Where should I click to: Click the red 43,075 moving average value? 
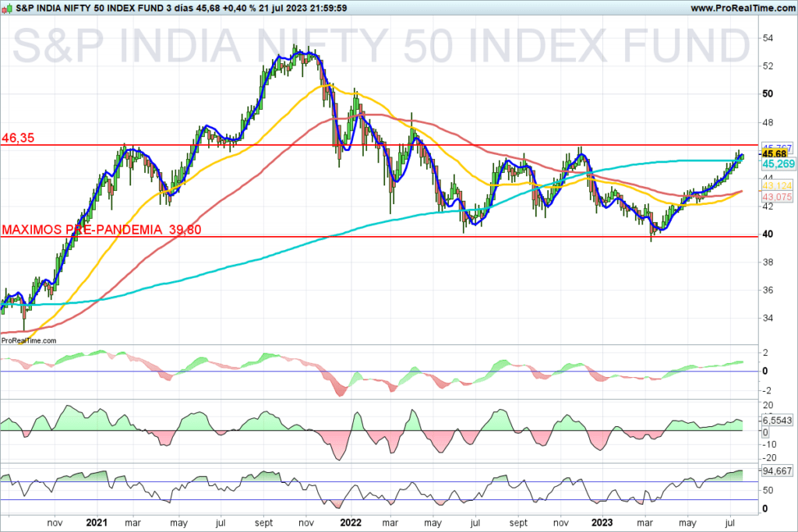(777, 197)
